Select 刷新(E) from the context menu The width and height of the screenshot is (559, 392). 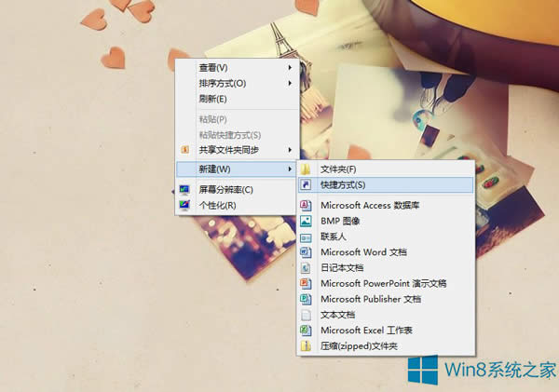pyautogui.click(x=212, y=99)
